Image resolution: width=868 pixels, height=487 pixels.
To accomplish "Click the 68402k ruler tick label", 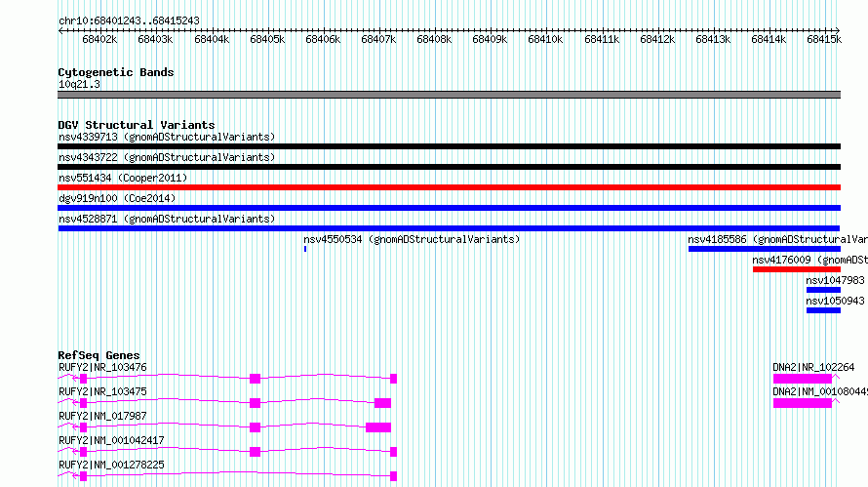I will (x=99, y=39).
